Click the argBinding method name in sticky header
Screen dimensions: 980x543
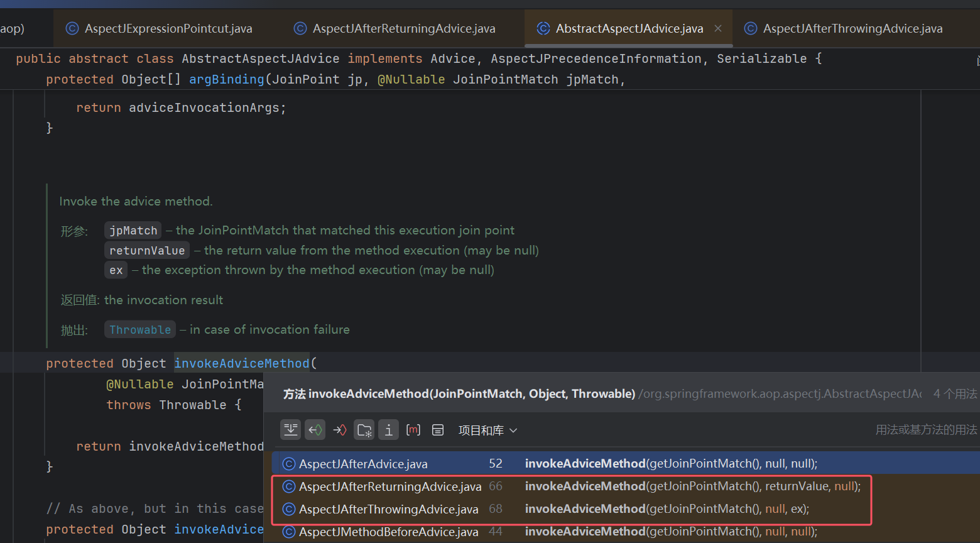pyautogui.click(x=227, y=79)
